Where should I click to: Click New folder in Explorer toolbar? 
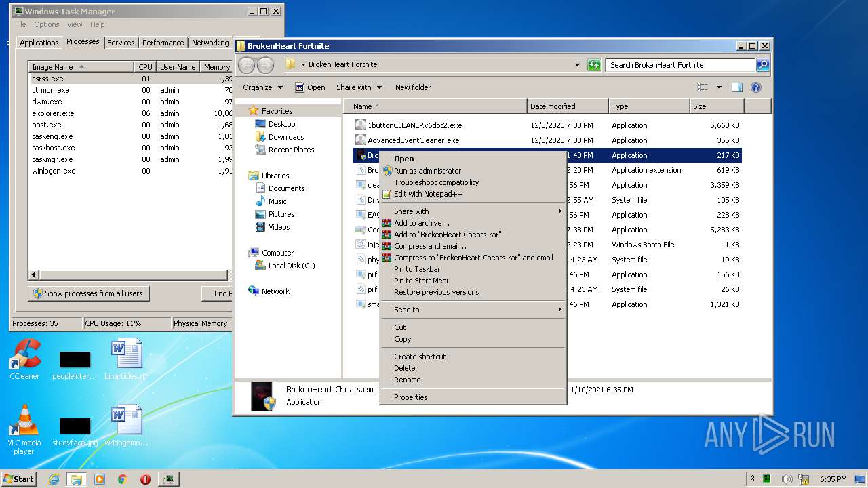[413, 87]
